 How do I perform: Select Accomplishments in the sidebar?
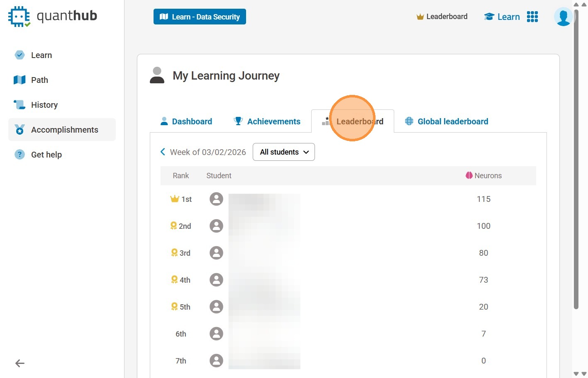tap(64, 130)
